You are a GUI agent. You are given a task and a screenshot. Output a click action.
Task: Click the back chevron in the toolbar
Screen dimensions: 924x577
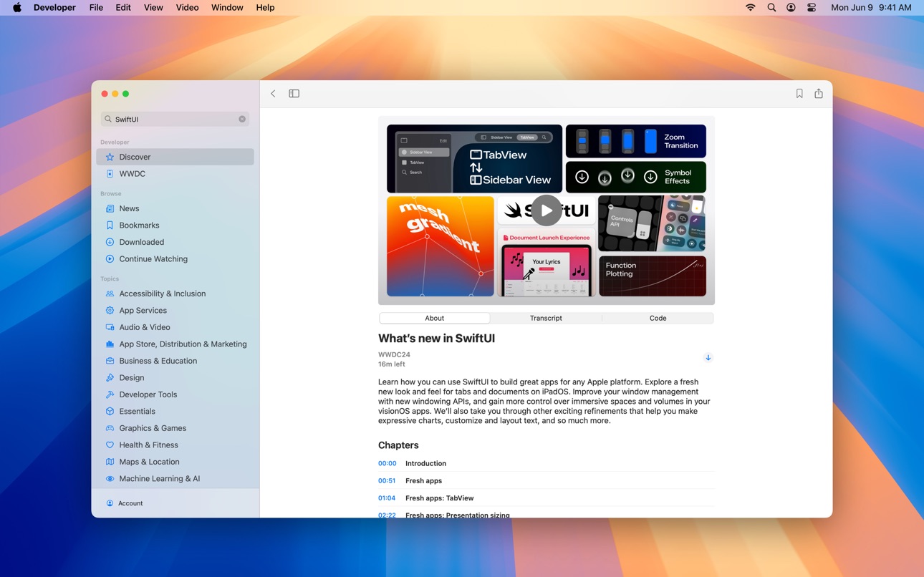273,94
